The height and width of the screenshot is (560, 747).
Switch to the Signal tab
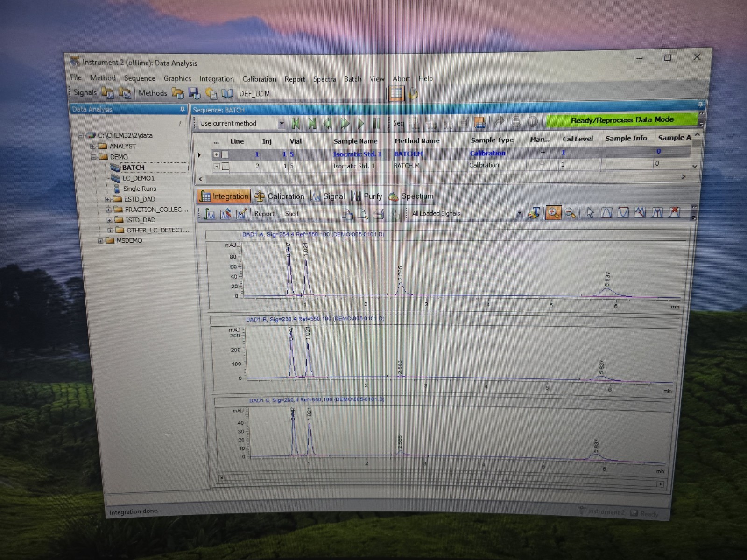tap(328, 196)
